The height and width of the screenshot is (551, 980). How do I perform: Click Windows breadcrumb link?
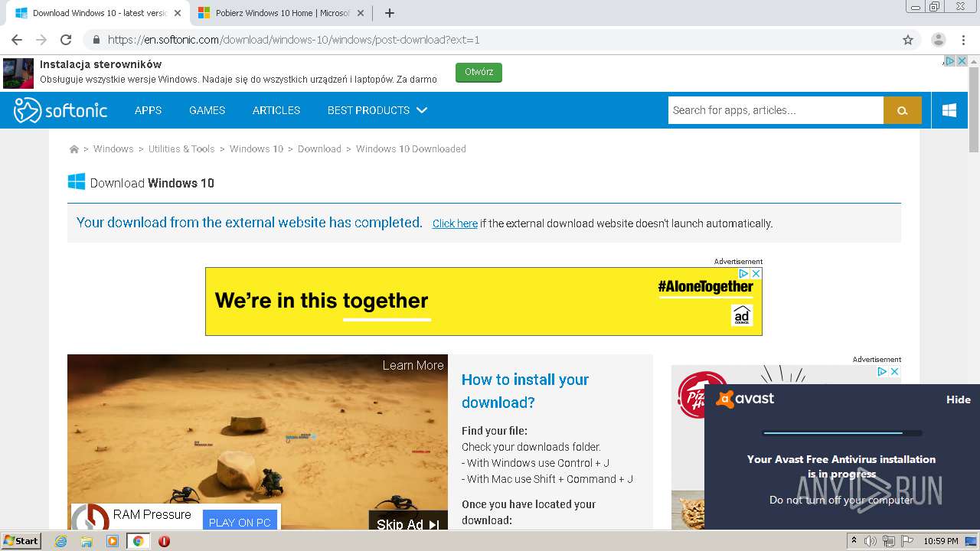pyautogui.click(x=113, y=149)
